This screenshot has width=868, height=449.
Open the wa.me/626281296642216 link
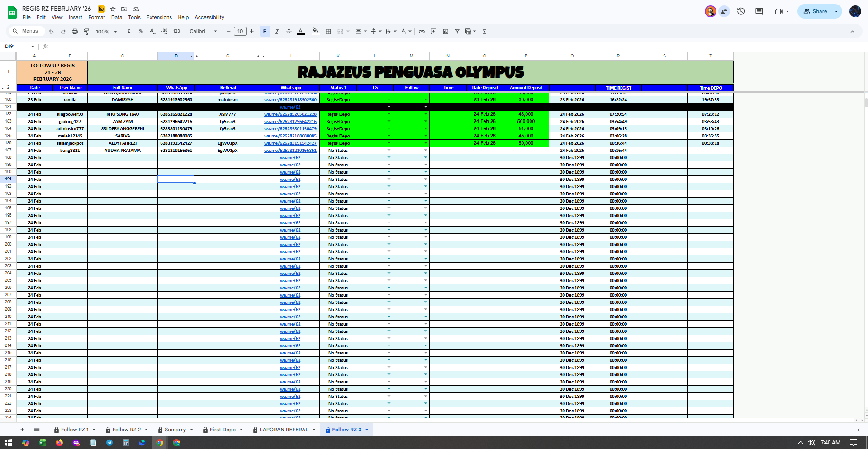click(290, 122)
